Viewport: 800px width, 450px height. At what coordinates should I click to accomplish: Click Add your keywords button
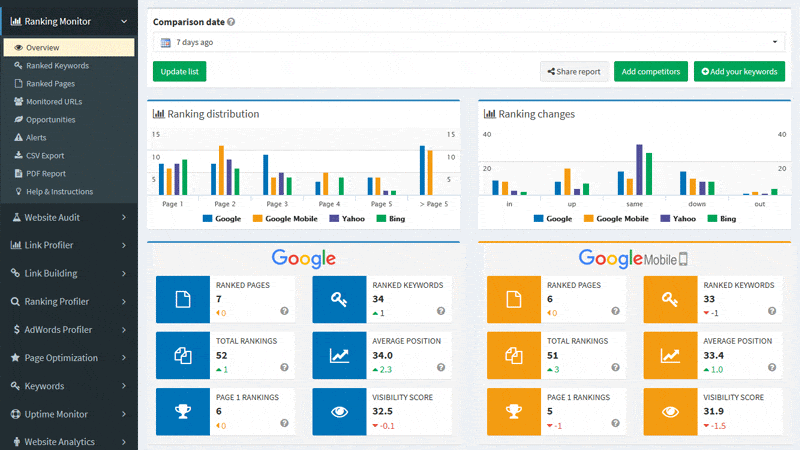pos(739,71)
